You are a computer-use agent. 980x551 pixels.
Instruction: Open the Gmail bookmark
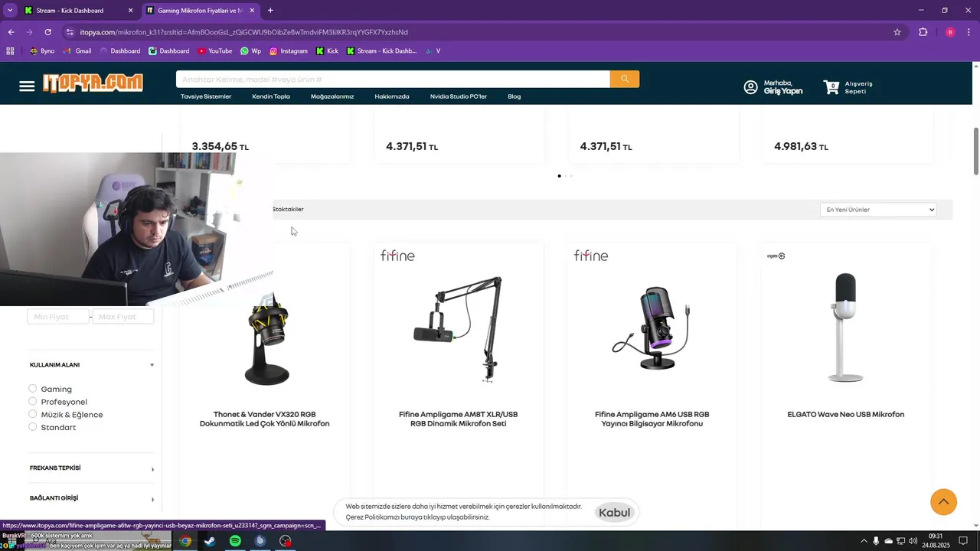[77, 51]
